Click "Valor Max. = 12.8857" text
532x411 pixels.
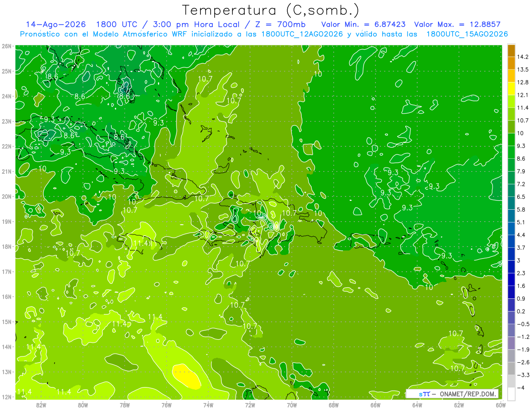point(458,24)
